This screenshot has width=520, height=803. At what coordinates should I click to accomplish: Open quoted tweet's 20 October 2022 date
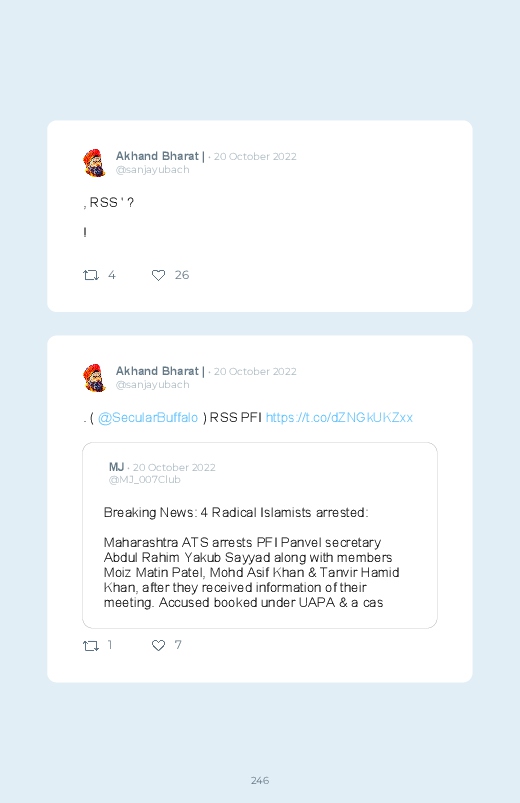[x=174, y=468]
